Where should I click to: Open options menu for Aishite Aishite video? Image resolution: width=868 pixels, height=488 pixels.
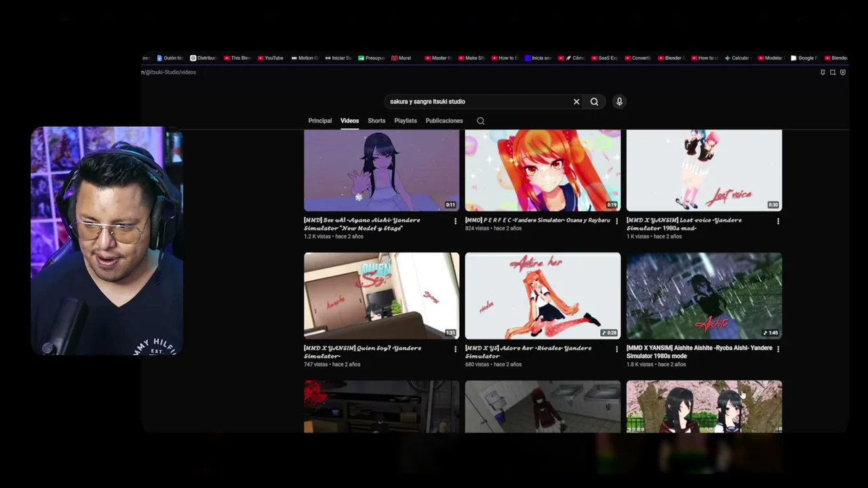click(x=778, y=349)
